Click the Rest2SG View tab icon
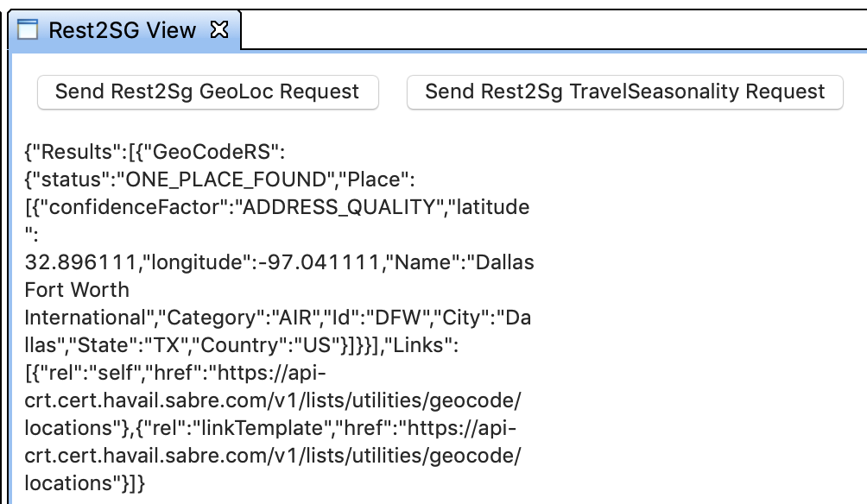Viewport: 867px width, 504px height. pyautogui.click(x=28, y=31)
